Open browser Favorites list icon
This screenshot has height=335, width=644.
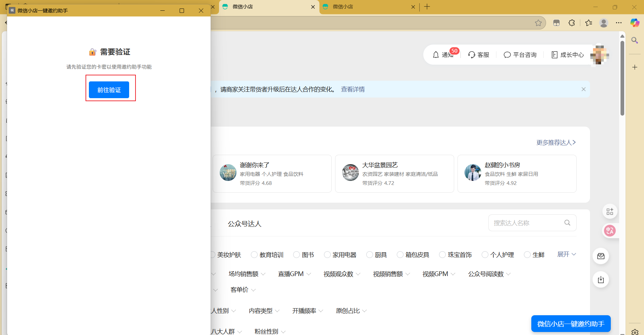click(x=589, y=23)
